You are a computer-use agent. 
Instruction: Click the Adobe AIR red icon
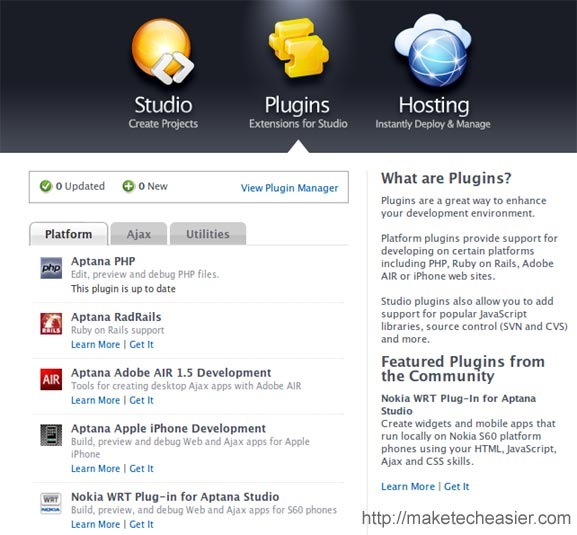[51, 379]
